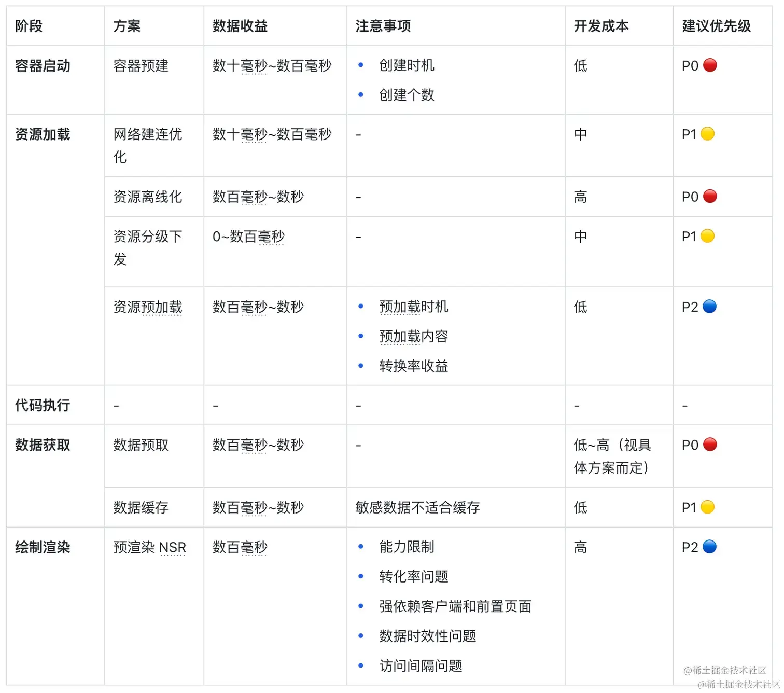Select the 代码执行 row label

pyautogui.click(x=41, y=405)
